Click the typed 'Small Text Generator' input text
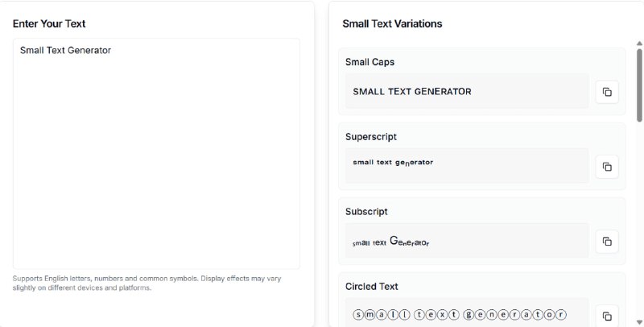The image size is (644, 327). (x=65, y=50)
